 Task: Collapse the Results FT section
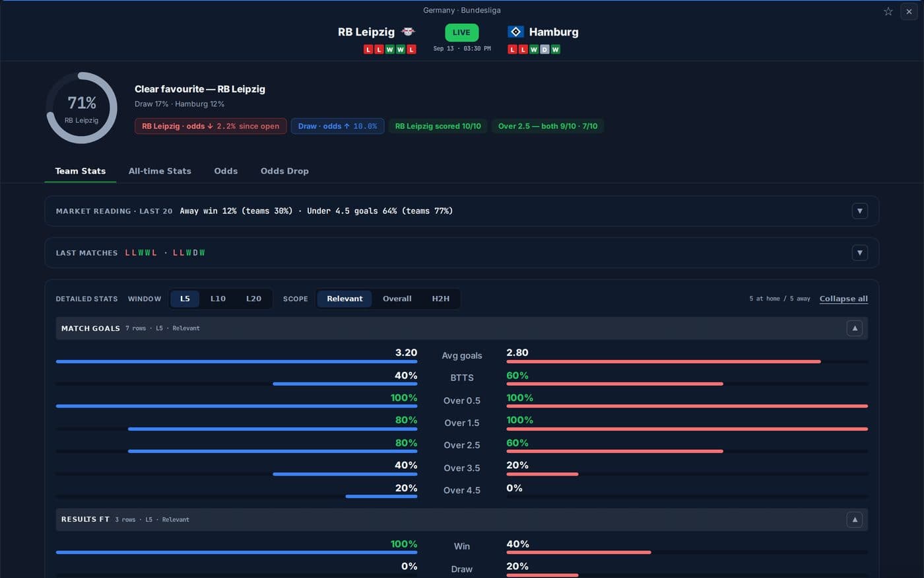coord(855,520)
